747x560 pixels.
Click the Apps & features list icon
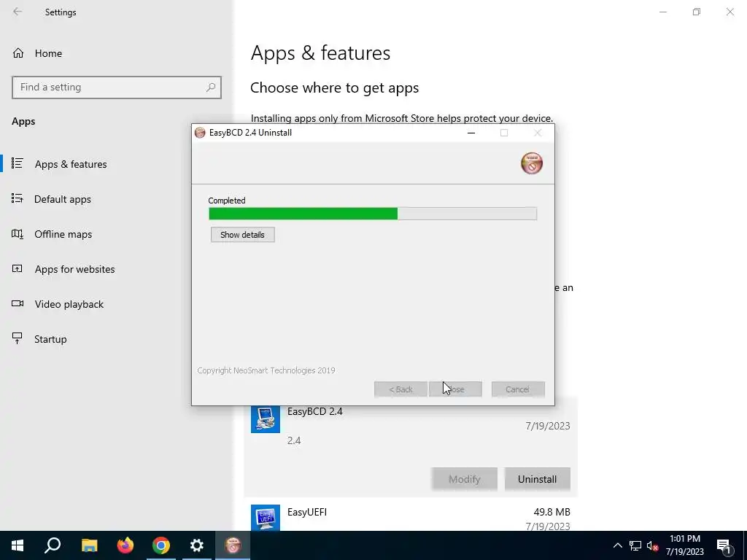[x=18, y=163]
